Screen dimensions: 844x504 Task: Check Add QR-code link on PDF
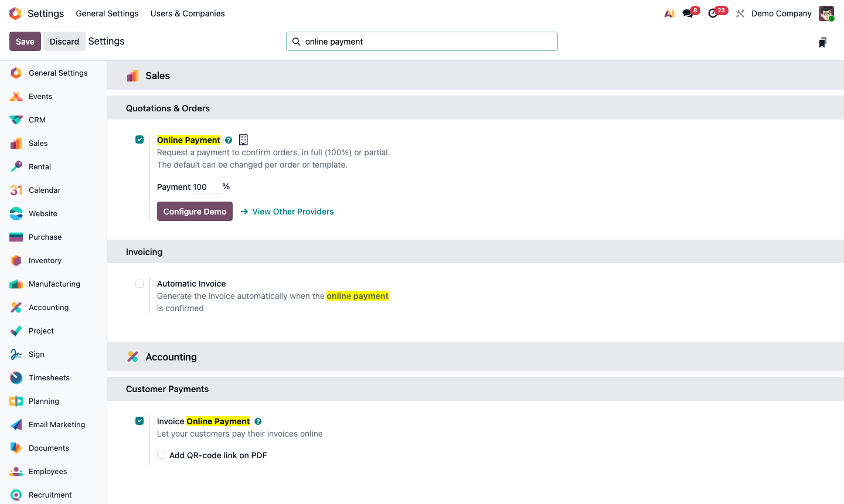161,455
